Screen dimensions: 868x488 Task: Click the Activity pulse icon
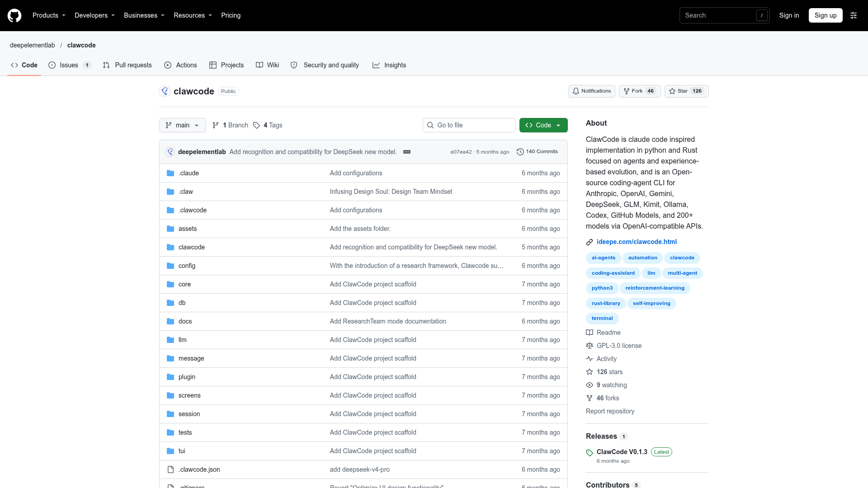tap(590, 359)
